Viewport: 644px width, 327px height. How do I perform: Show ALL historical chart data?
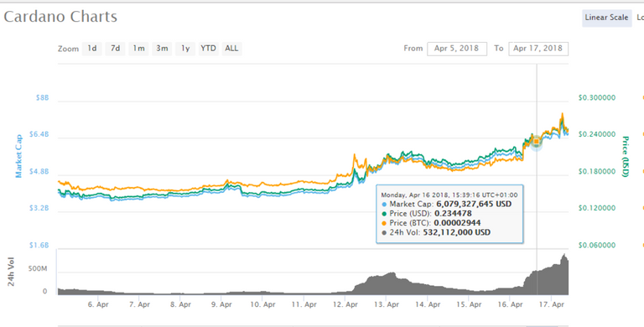click(231, 49)
